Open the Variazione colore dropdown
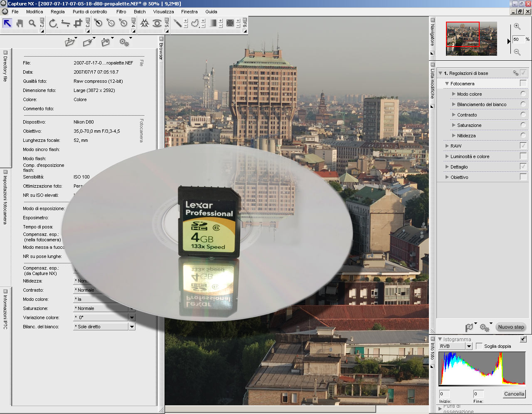532x414 pixels. click(132, 317)
